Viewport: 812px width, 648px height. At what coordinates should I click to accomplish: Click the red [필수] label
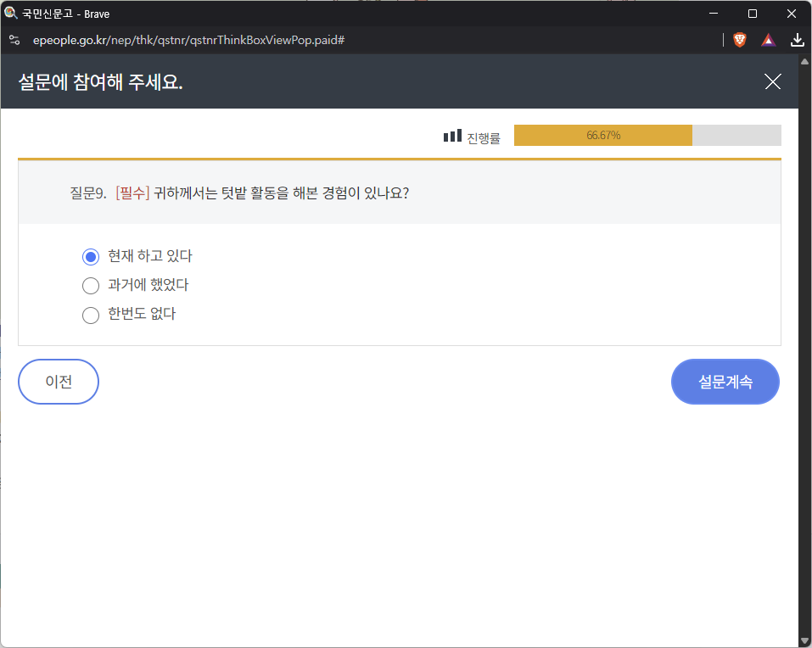[x=132, y=193]
